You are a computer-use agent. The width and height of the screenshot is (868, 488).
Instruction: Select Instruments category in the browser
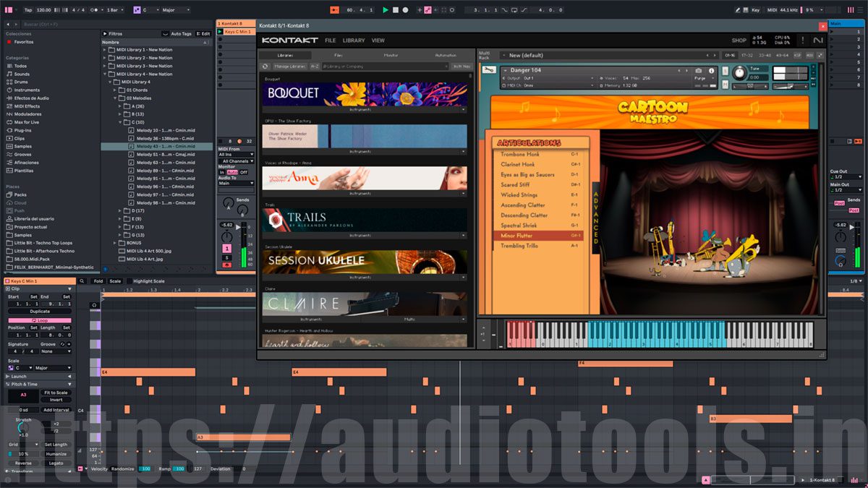[27, 90]
